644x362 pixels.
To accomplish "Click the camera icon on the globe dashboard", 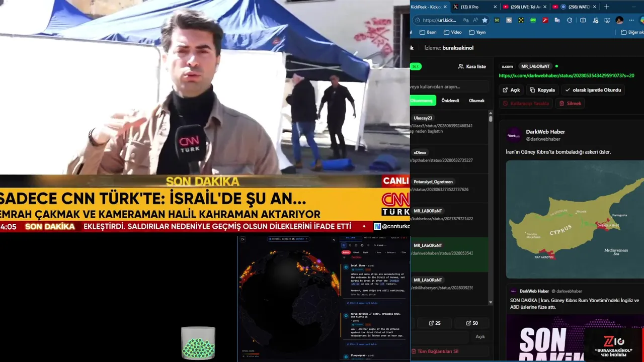I will click(x=243, y=239).
